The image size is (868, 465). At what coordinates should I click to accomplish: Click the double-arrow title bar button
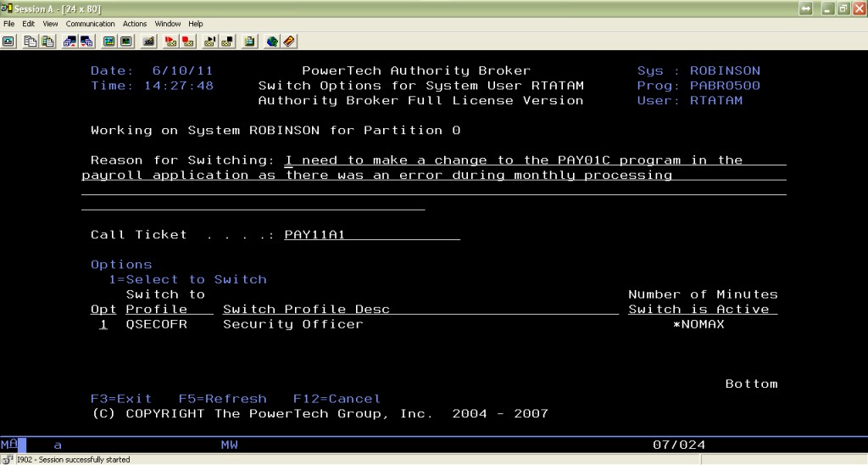[x=806, y=8]
